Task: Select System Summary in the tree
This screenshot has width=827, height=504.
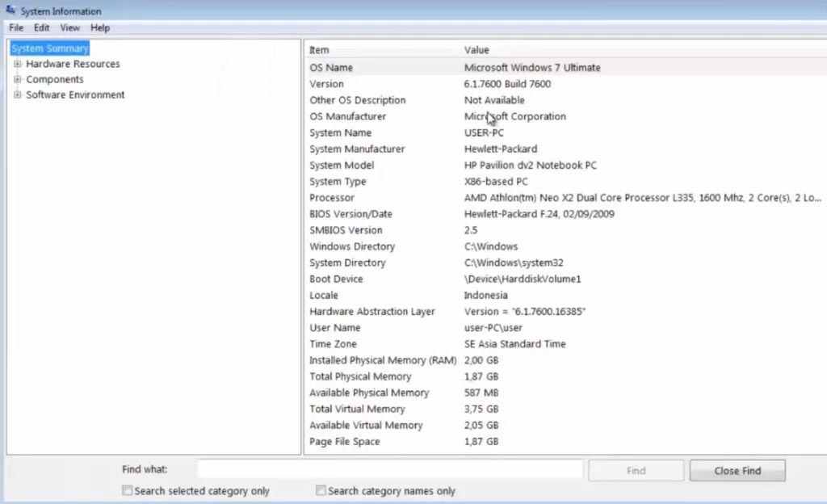Action: 50,48
